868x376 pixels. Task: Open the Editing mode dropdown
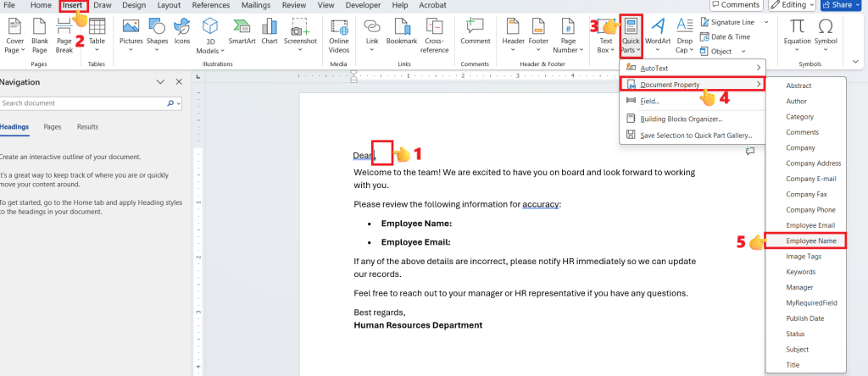point(793,5)
